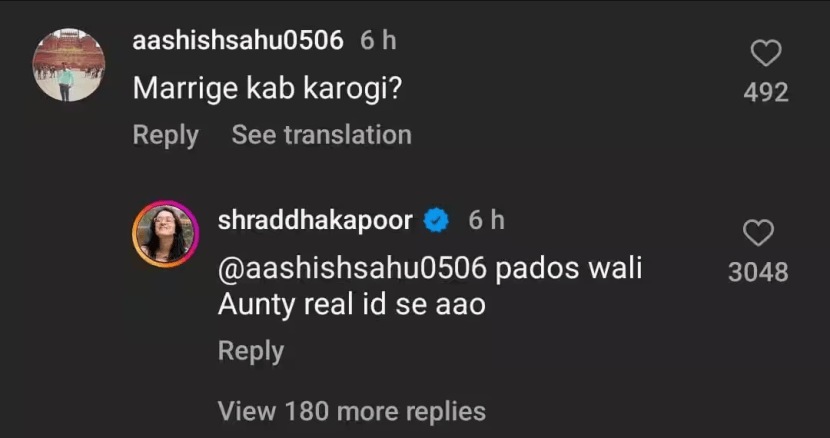Click the "pados wali" words in reply

[x=569, y=269]
